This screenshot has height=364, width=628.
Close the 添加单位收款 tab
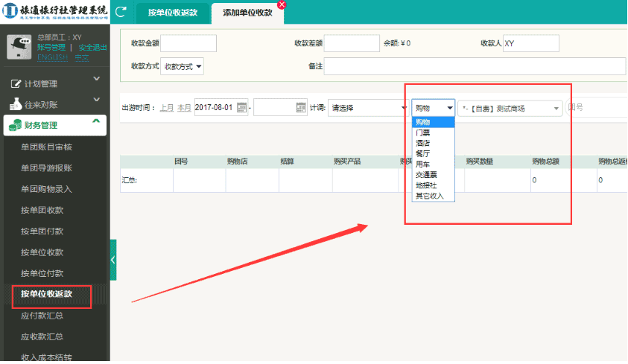(282, 4)
